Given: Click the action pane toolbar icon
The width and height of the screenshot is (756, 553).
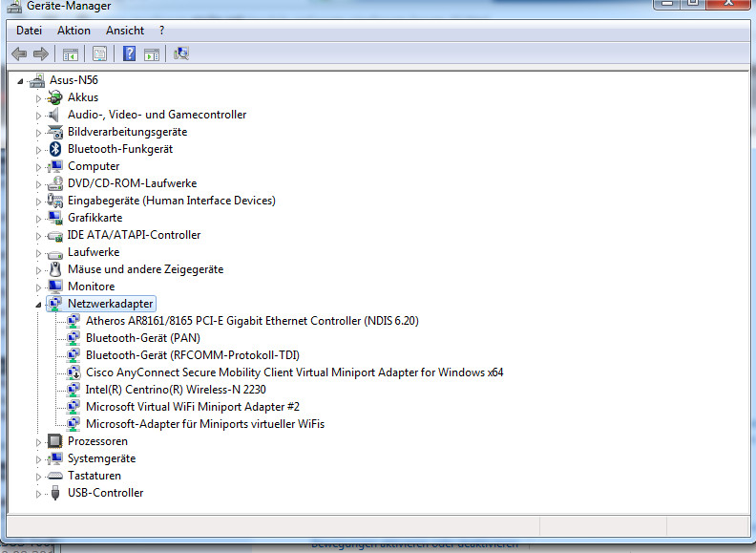Looking at the screenshot, I should point(152,54).
